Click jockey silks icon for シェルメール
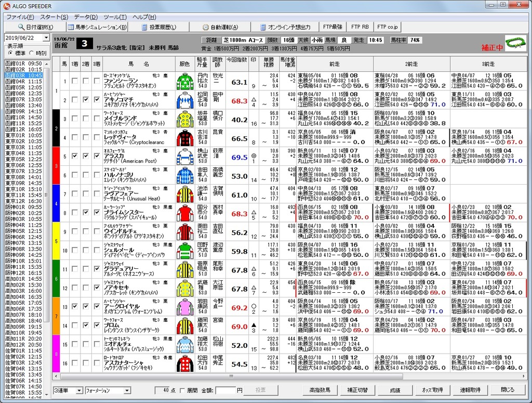This screenshot has width=532, height=403. (185, 251)
